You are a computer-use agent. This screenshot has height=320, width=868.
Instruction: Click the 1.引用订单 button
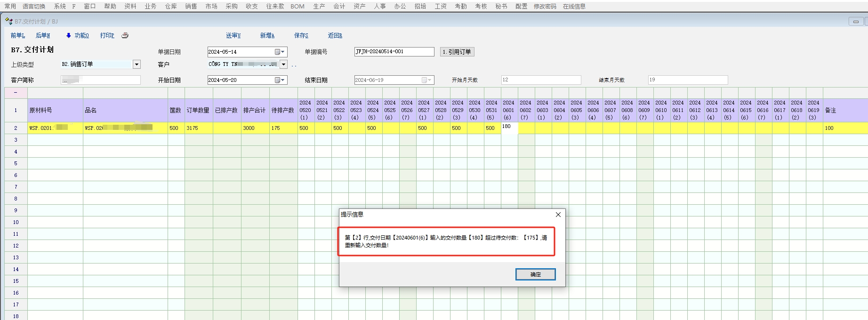pyautogui.click(x=457, y=52)
